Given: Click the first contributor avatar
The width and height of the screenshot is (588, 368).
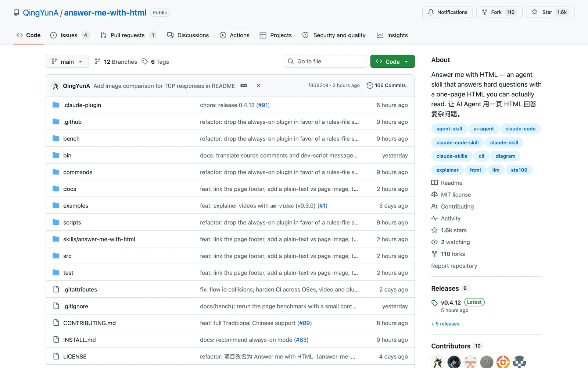Looking at the screenshot, I should 438,362.
